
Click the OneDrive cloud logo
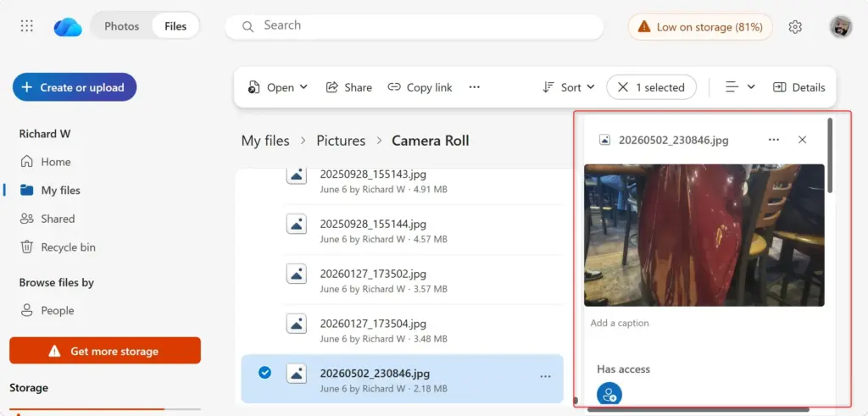tap(68, 26)
